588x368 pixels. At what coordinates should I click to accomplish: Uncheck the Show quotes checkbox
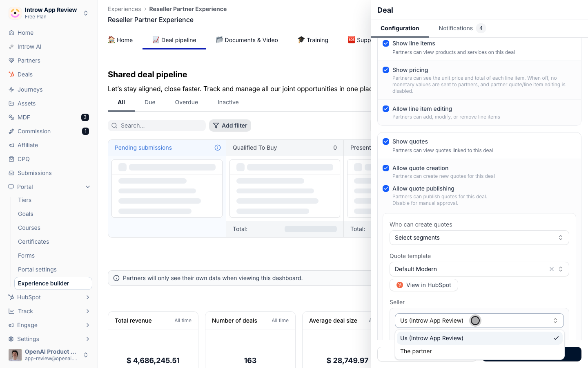(386, 141)
